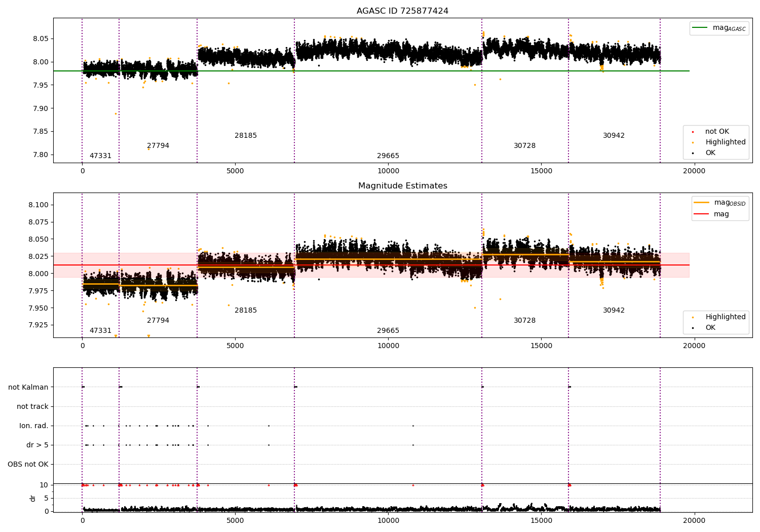Click y-axis tick "7.80" in top plot

coord(41,155)
